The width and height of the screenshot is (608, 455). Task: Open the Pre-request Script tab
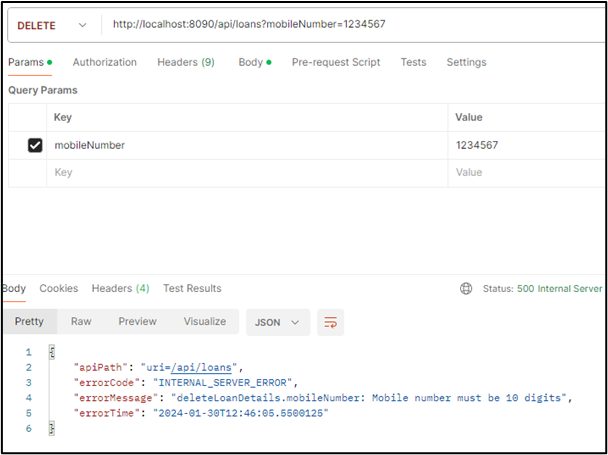tap(335, 62)
